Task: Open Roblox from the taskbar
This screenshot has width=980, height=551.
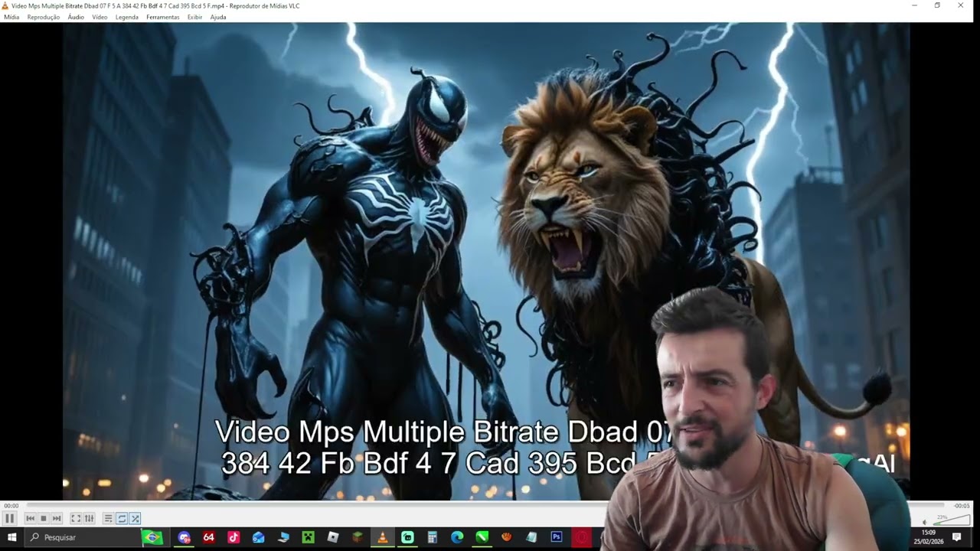Action: pos(333,537)
